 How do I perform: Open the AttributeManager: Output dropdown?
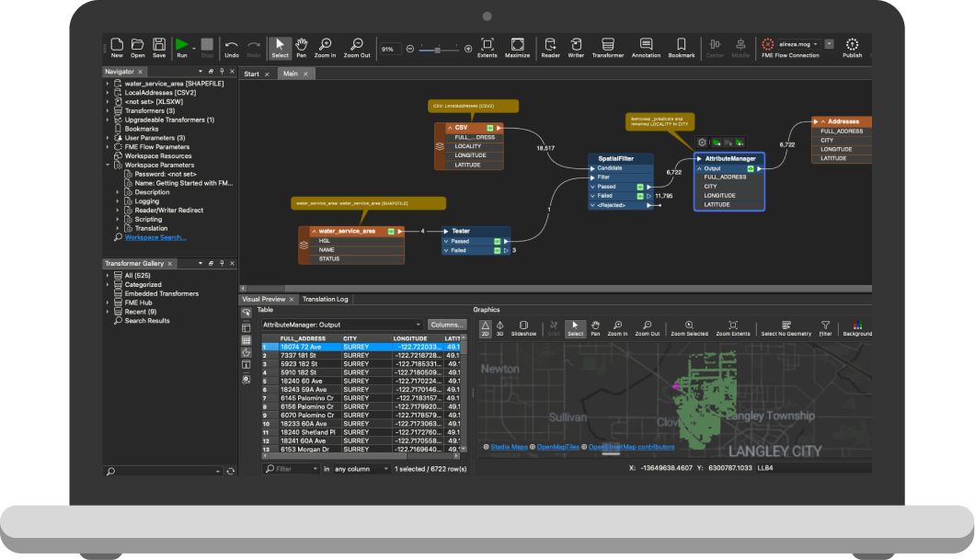[342, 325]
